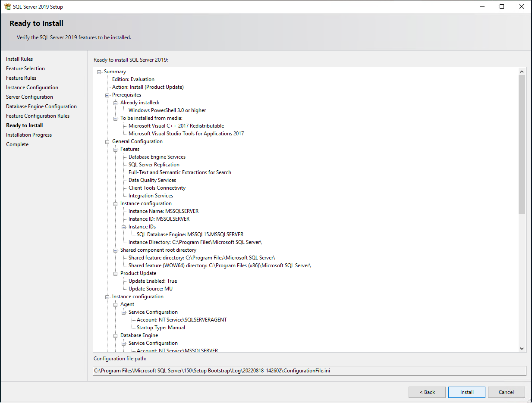Select Visual Studio Tools for Applications 2017

(186, 134)
